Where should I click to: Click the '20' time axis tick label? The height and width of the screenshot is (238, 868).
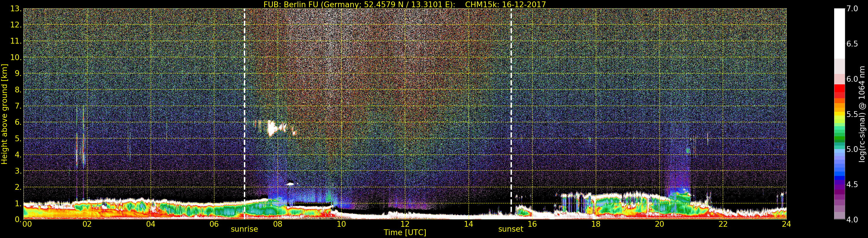[659, 224]
